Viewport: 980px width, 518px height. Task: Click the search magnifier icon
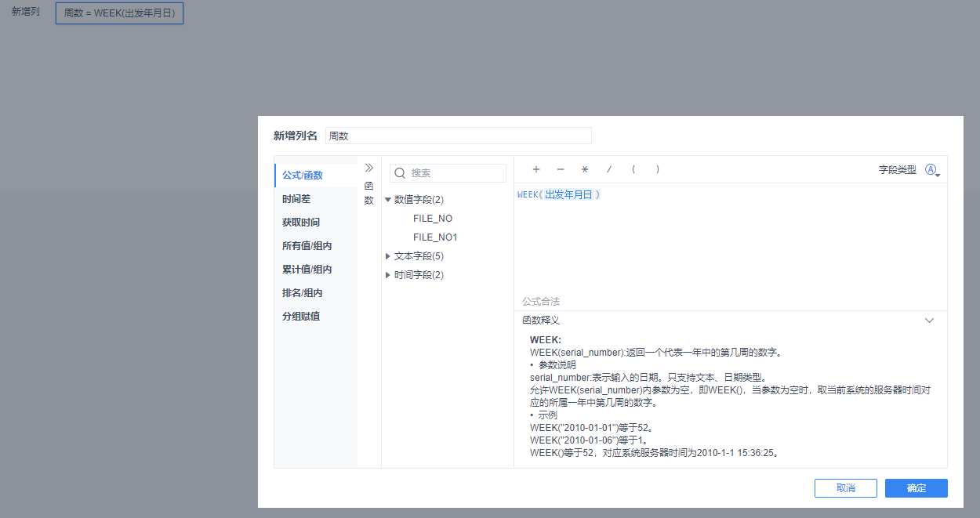click(400, 173)
